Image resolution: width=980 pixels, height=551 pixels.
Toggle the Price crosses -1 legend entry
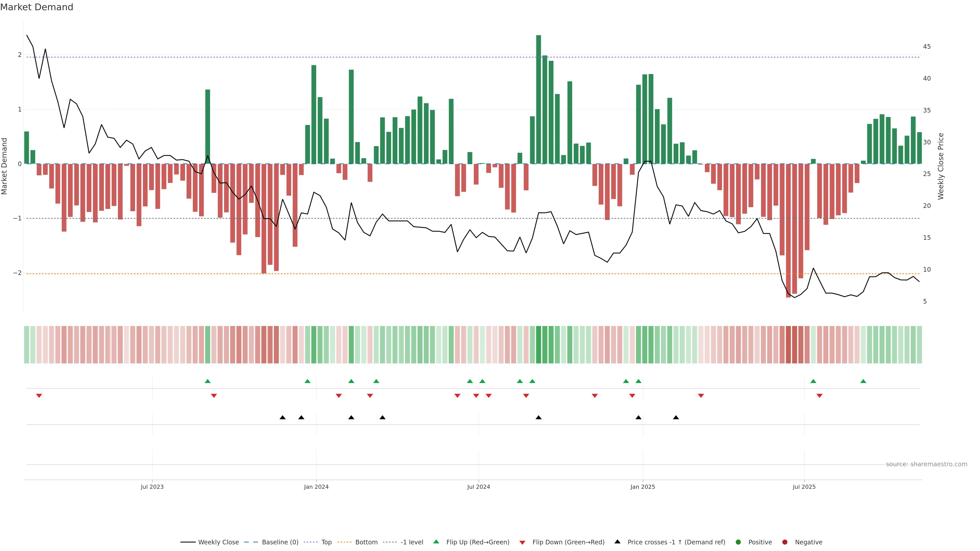(676, 542)
